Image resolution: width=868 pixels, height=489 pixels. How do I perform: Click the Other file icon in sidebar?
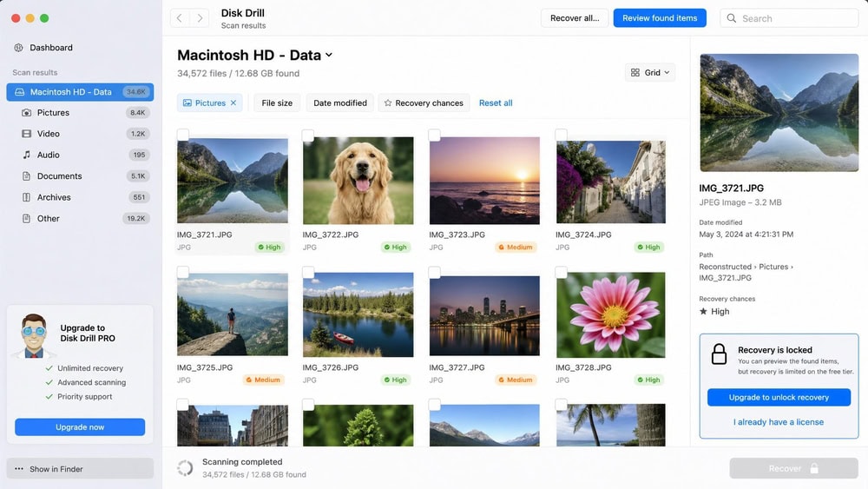point(26,218)
